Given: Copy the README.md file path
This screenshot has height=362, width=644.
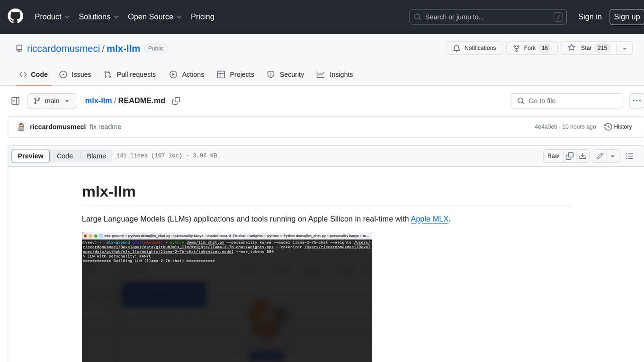Looking at the screenshot, I should [176, 101].
